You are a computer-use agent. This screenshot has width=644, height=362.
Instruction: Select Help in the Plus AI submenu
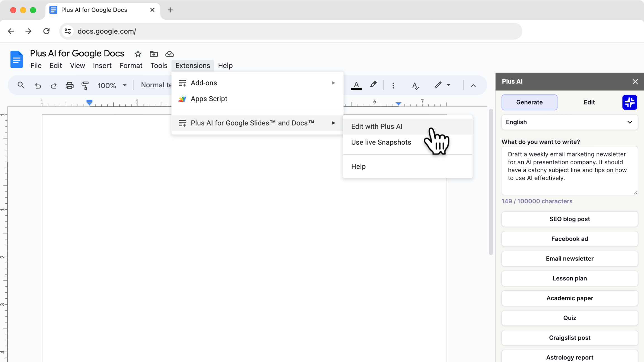tap(407, 166)
